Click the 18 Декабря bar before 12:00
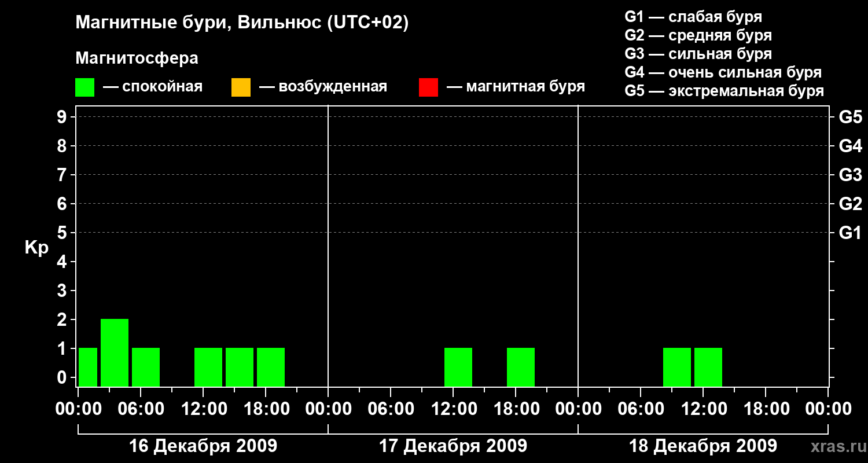This screenshot has width=868, height=463. click(x=677, y=367)
